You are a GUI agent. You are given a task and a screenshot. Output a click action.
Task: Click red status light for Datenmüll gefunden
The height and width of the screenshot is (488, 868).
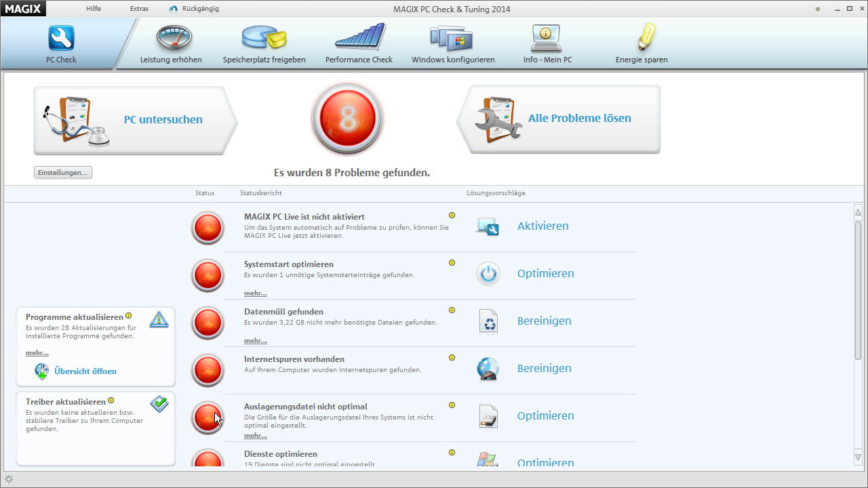pos(208,323)
